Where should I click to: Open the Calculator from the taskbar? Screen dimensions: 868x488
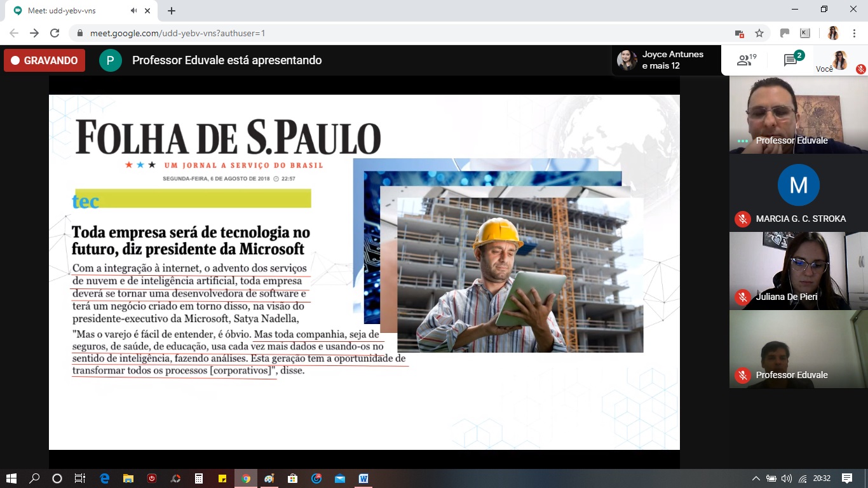(x=199, y=478)
